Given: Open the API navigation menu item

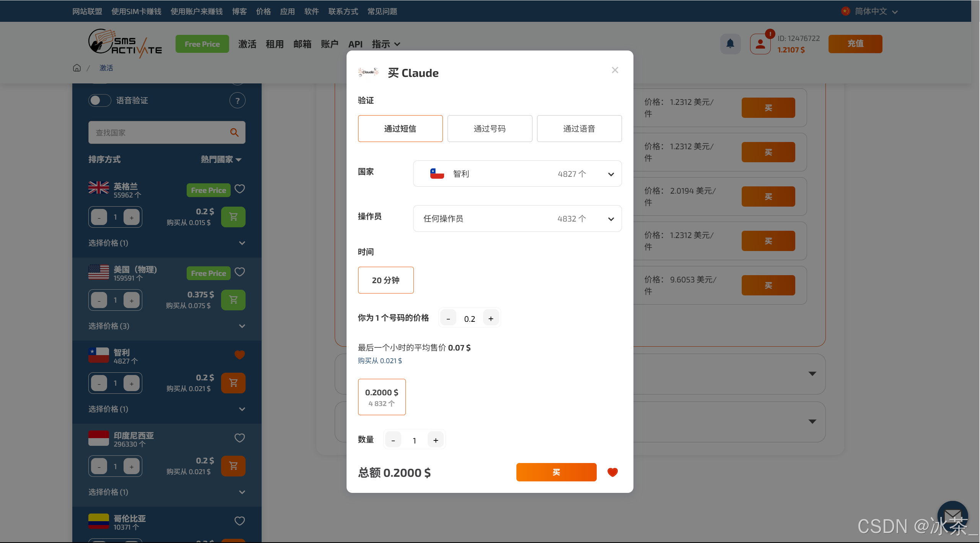Looking at the screenshot, I should coord(355,44).
